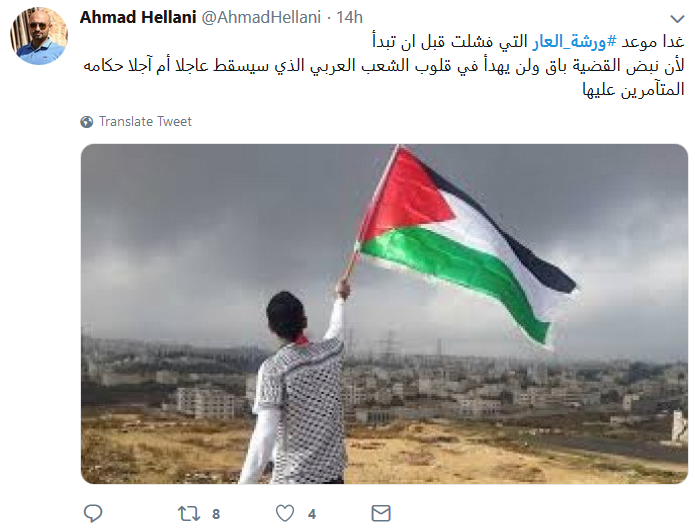Open the @AhmadHellani handle link

click(262, 17)
